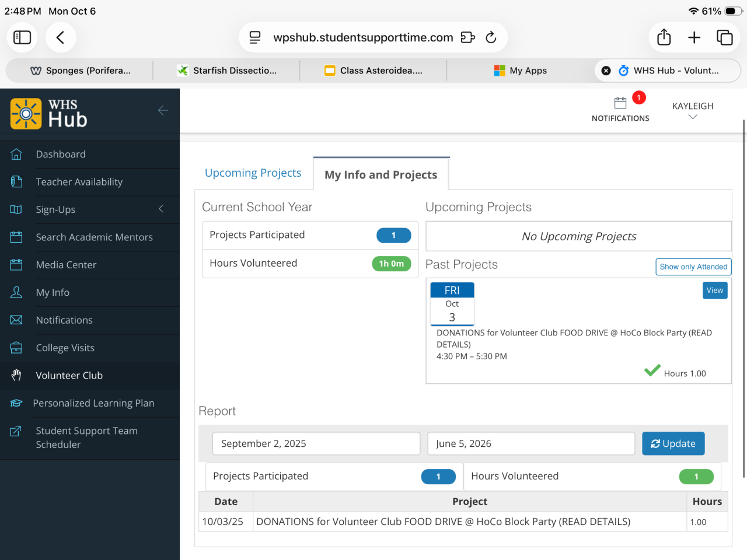Image resolution: width=747 pixels, height=560 pixels.
Task: Expand the Sign-Ups submenu chevron
Action: tap(161, 209)
